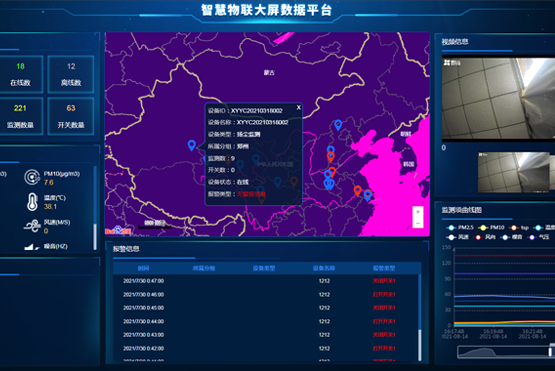Click the alarm table time column header
The width and height of the screenshot is (555, 371).
(x=143, y=268)
